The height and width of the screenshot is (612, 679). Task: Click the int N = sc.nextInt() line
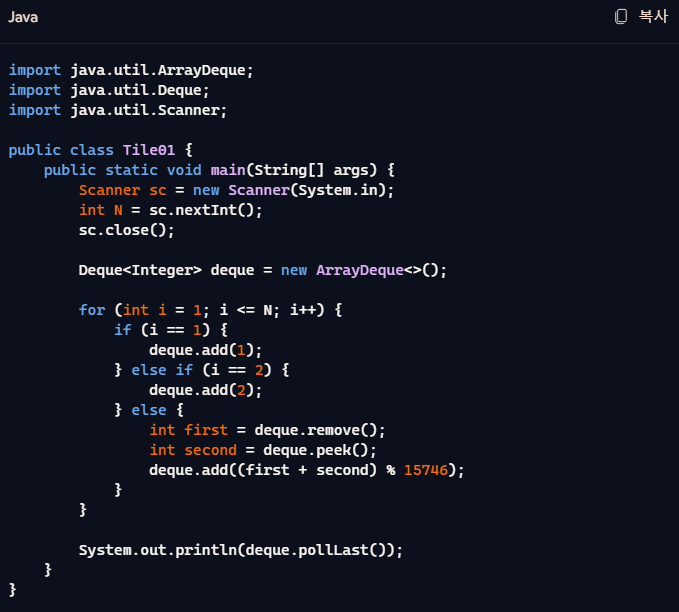point(171,210)
